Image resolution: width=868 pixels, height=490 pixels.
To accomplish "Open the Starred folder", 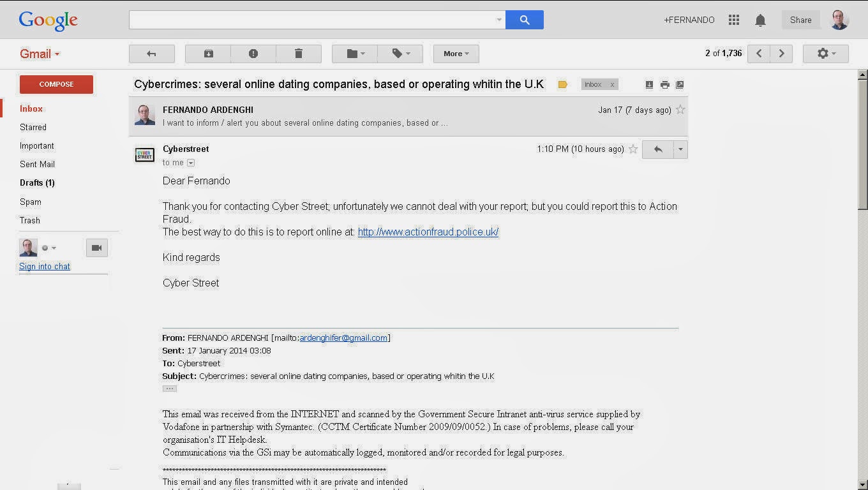I will tap(33, 127).
